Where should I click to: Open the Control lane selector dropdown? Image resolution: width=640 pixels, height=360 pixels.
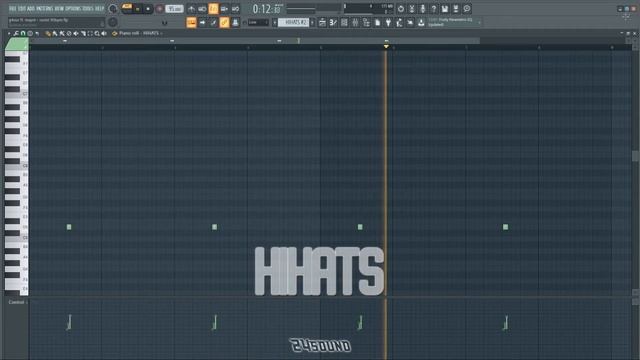(18, 302)
